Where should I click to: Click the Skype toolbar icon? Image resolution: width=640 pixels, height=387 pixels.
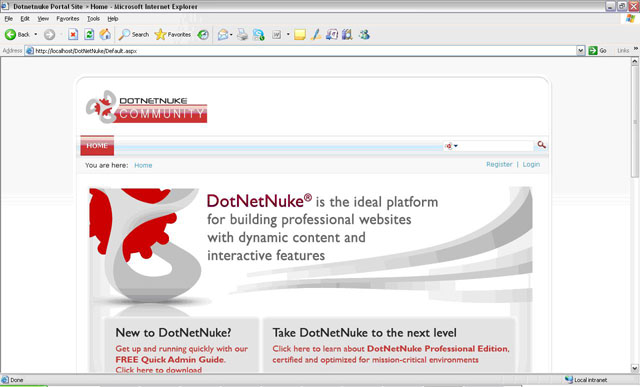pyautogui.click(x=258, y=35)
